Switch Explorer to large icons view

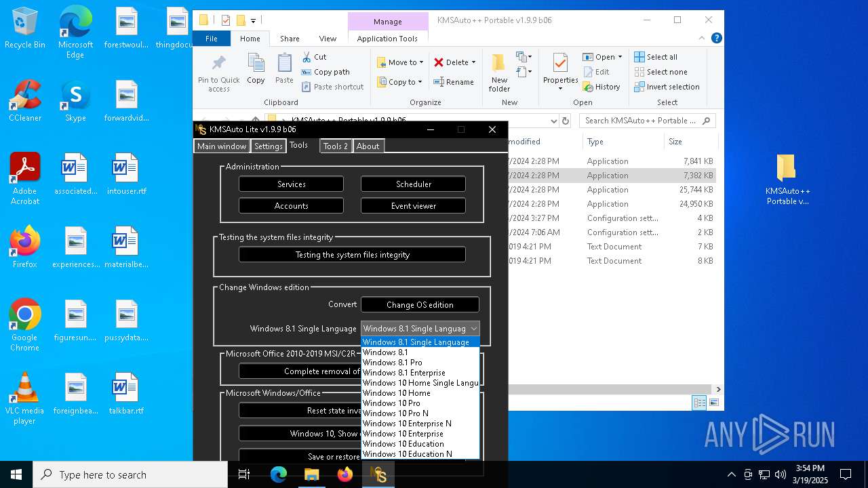pyautogui.click(x=713, y=403)
